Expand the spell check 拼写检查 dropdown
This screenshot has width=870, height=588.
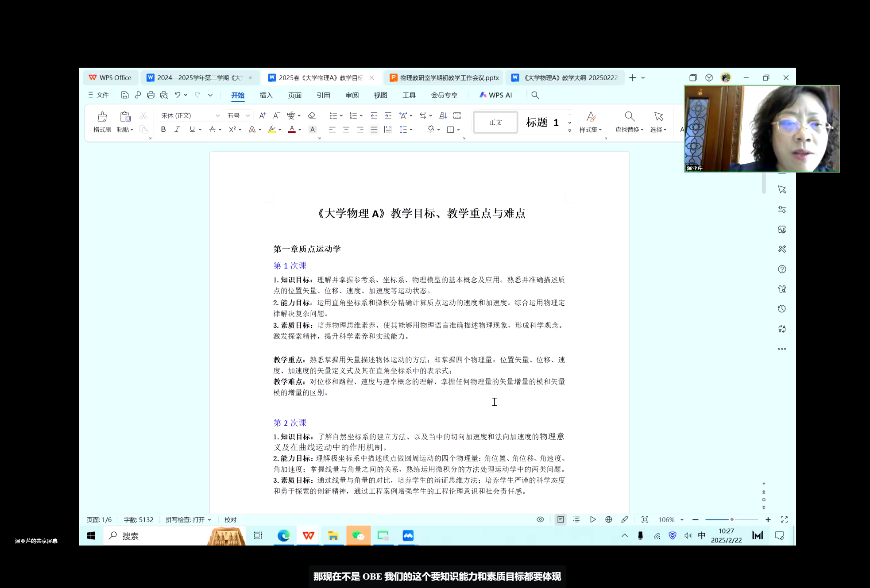(x=209, y=520)
